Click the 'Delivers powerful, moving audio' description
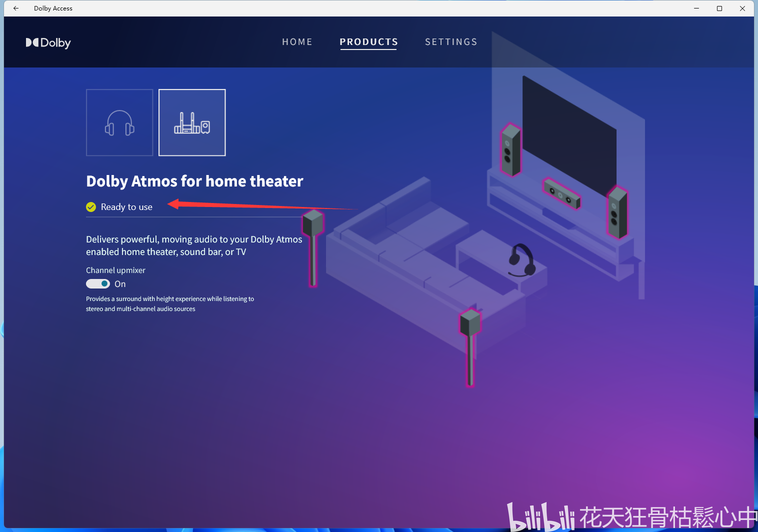 point(194,245)
